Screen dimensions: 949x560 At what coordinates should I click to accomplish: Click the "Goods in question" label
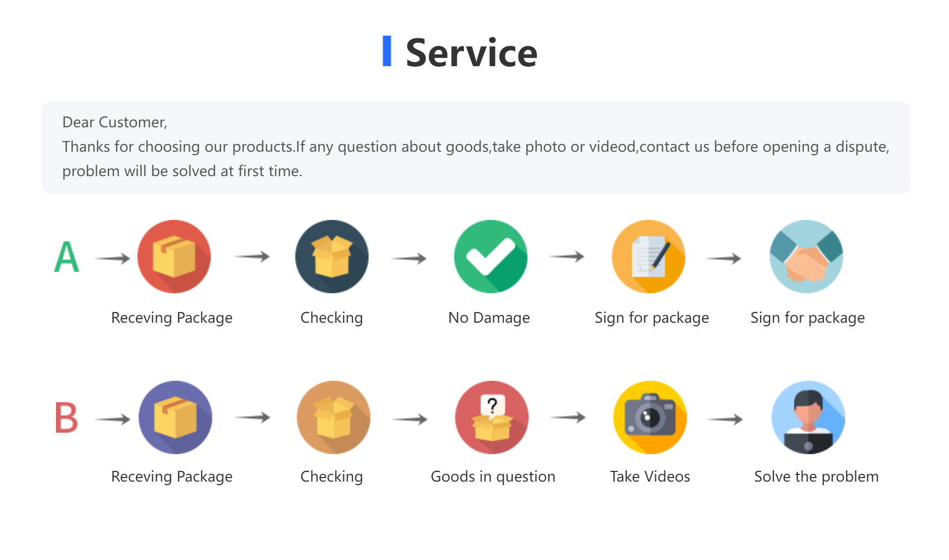click(x=493, y=477)
